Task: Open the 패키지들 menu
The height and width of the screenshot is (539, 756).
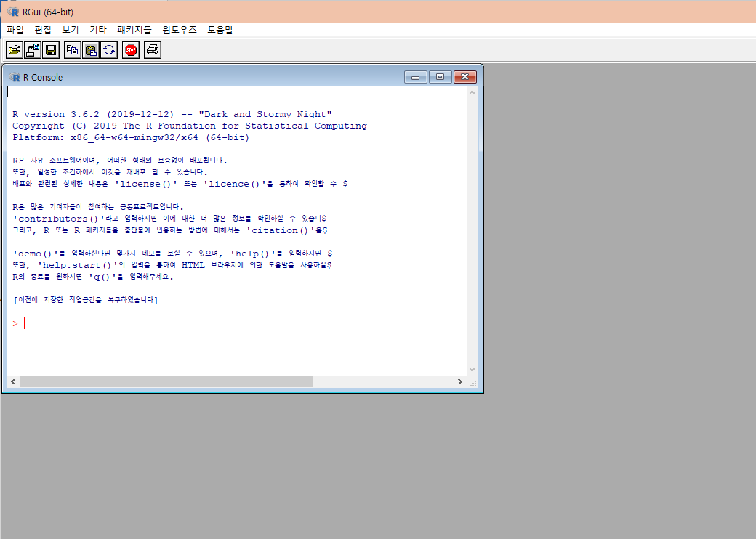Action: tap(132, 30)
